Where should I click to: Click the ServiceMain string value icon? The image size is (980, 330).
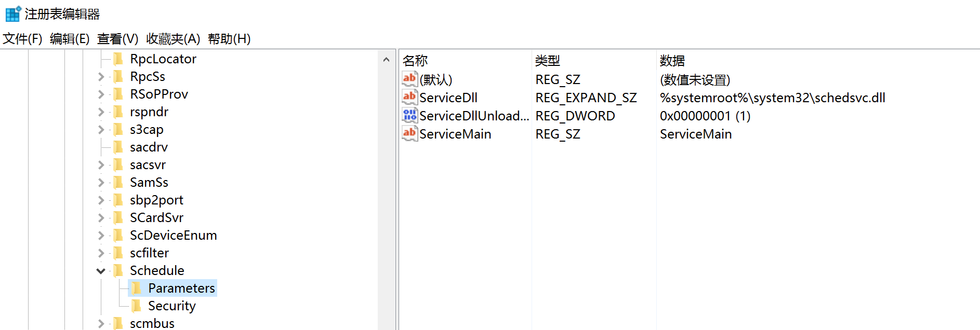(409, 133)
